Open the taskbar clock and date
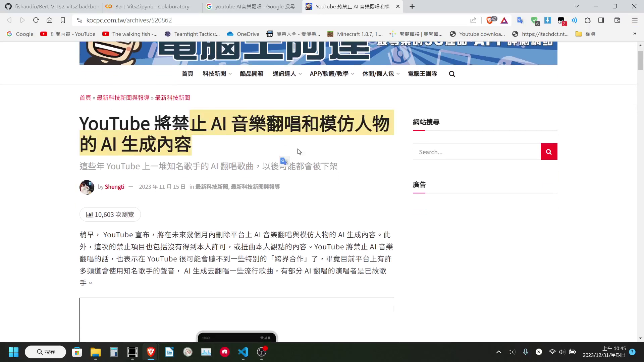This screenshot has height=362, width=644. (x=604, y=352)
